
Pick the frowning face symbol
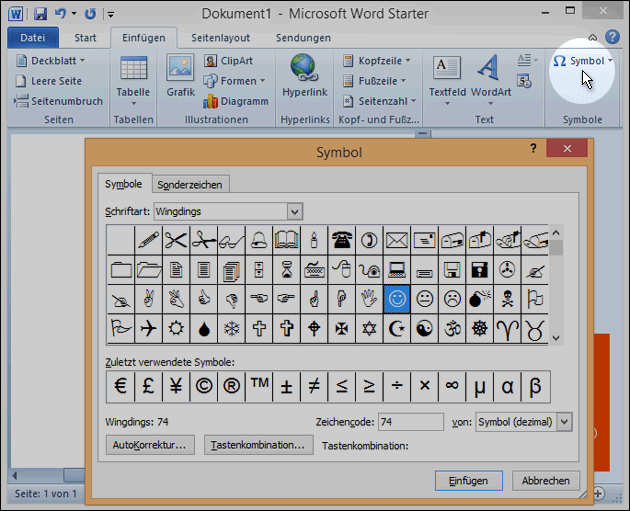pyautogui.click(x=452, y=299)
